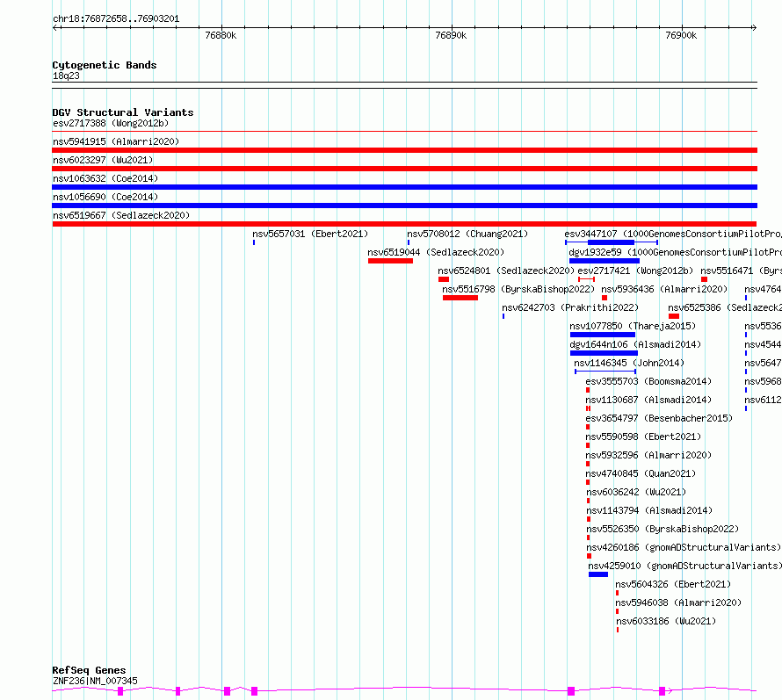Click the 18q23 cytogenetic band label
This screenshot has width=782, height=700.
pyautogui.click(x=66, y=76)
